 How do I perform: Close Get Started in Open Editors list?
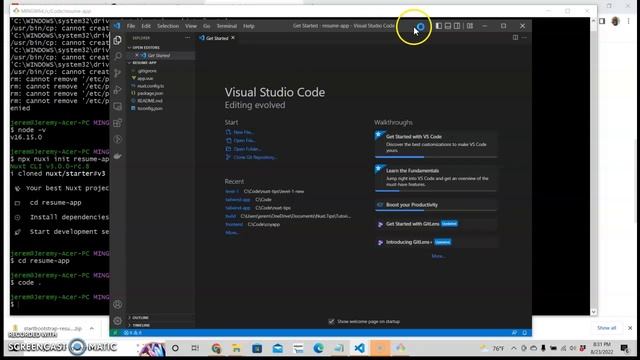tap(137, 55)
